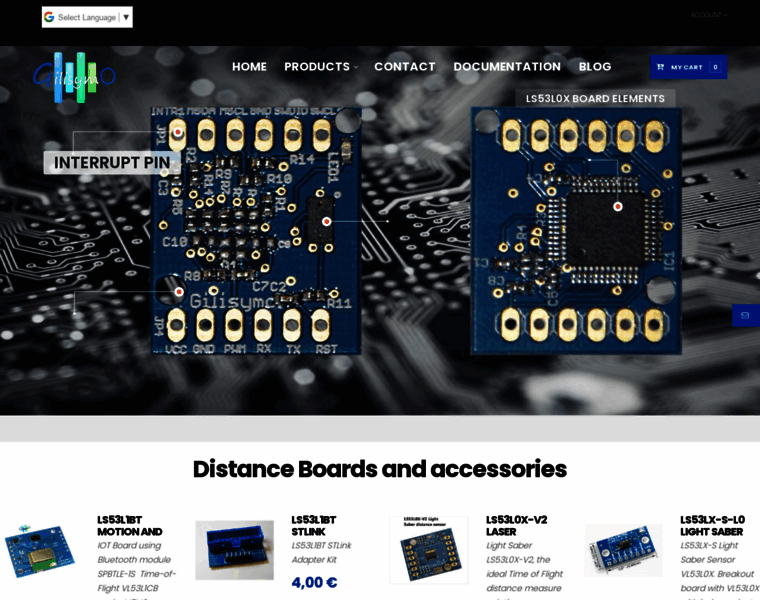The width and height of the screenshot is (760, 600).
Task: Open the My Cart button
Action: 688,67
